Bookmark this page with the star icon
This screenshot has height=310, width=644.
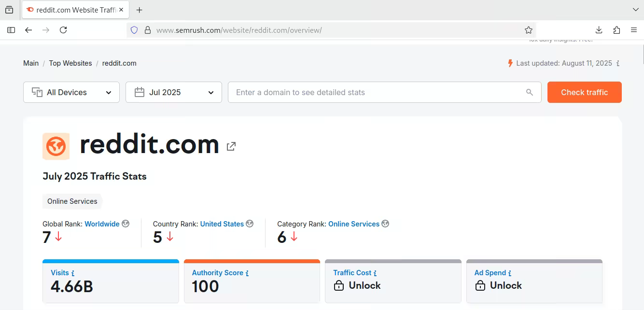(x=528, y=30)
